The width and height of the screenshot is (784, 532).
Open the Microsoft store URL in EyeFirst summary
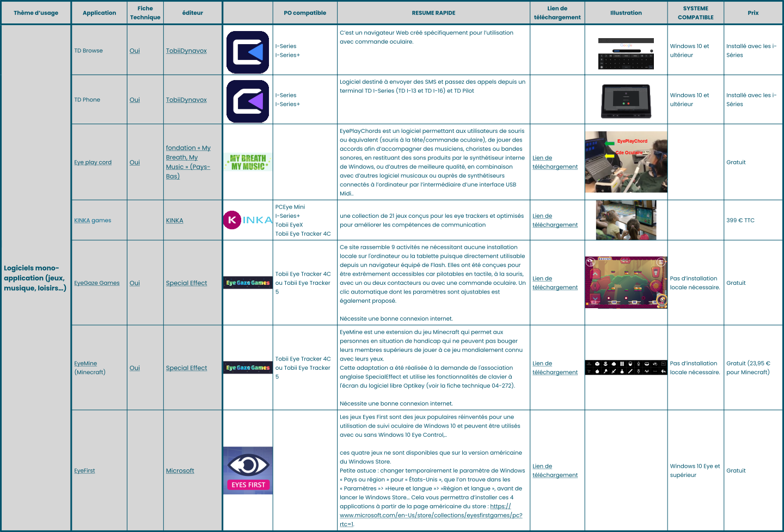tap(430, 515)
